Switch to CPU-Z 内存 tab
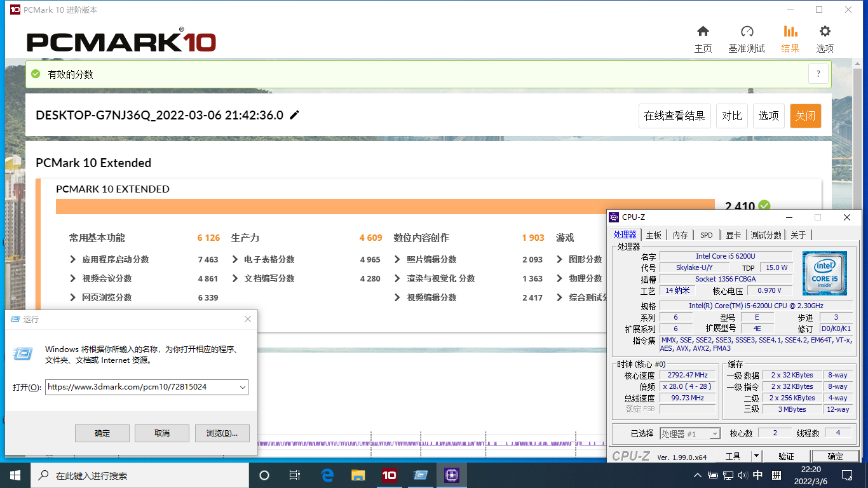 (x=681, y=235)
